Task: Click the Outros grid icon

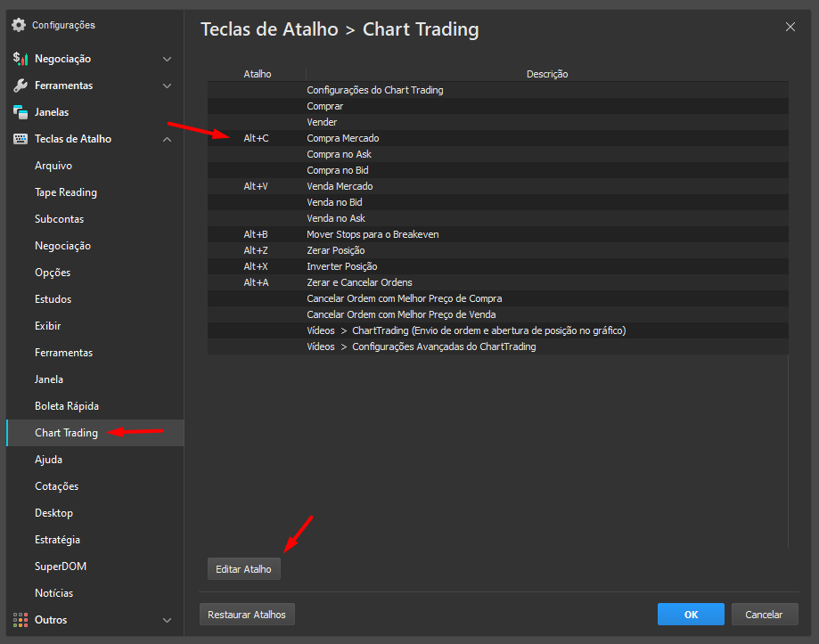Action: coord(20,620)
